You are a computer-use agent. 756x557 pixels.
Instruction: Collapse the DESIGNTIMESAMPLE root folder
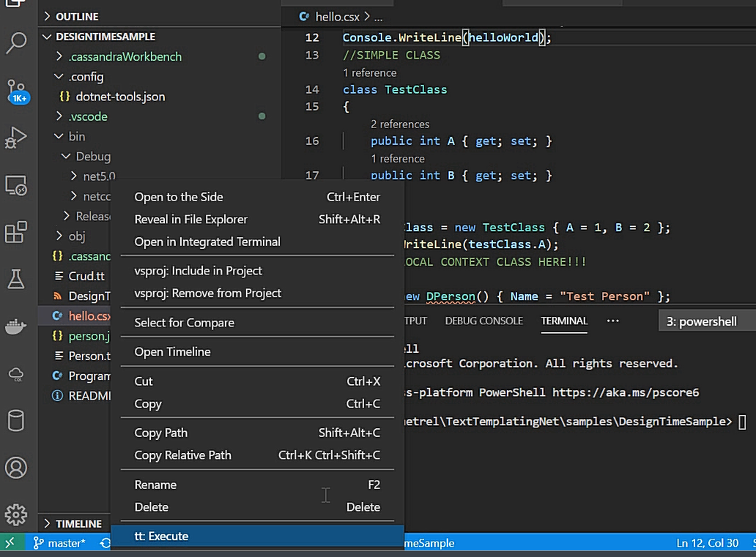(47, 37)
